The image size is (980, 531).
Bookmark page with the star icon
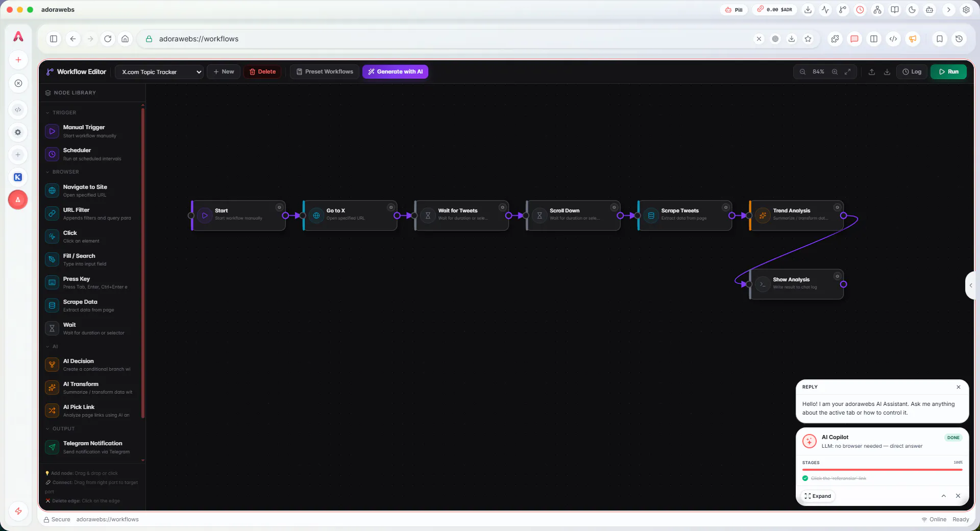click(808, 39)
